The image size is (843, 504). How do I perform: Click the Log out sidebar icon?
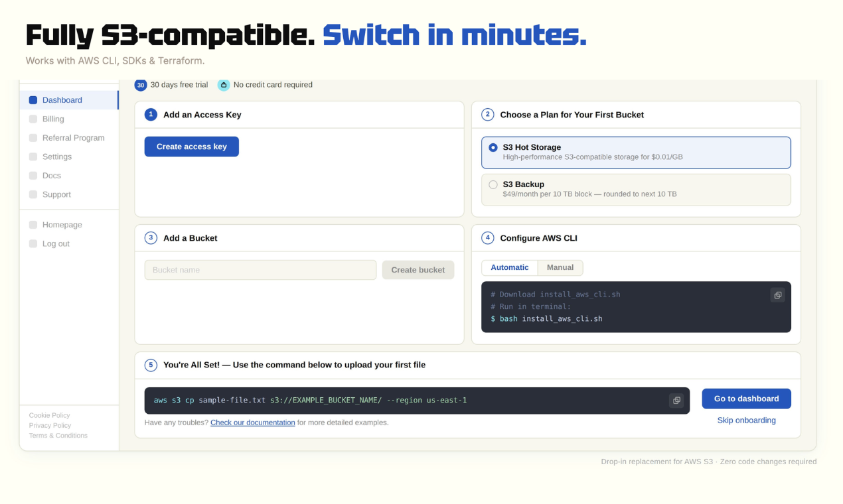pos(33,244)
